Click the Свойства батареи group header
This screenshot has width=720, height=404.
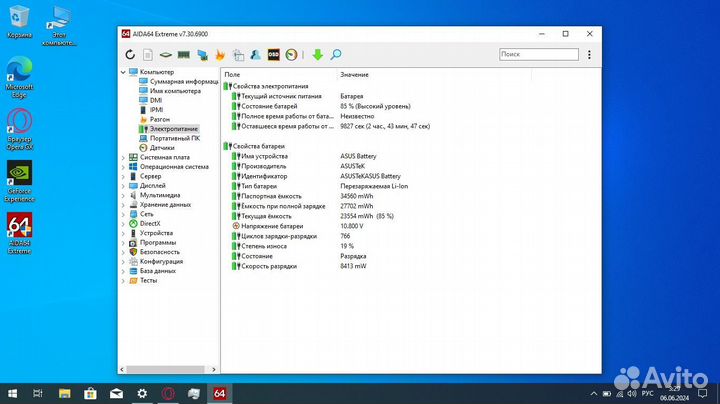coord(254,146)
